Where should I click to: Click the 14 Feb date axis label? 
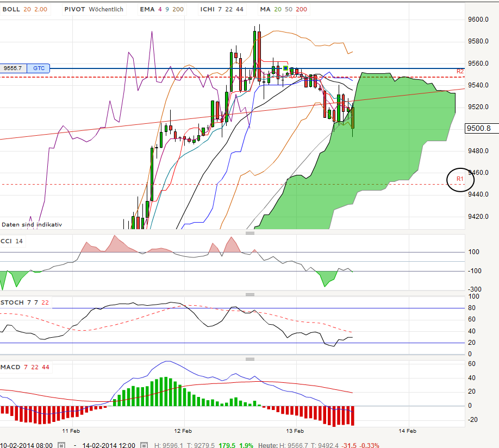[407, 431]
